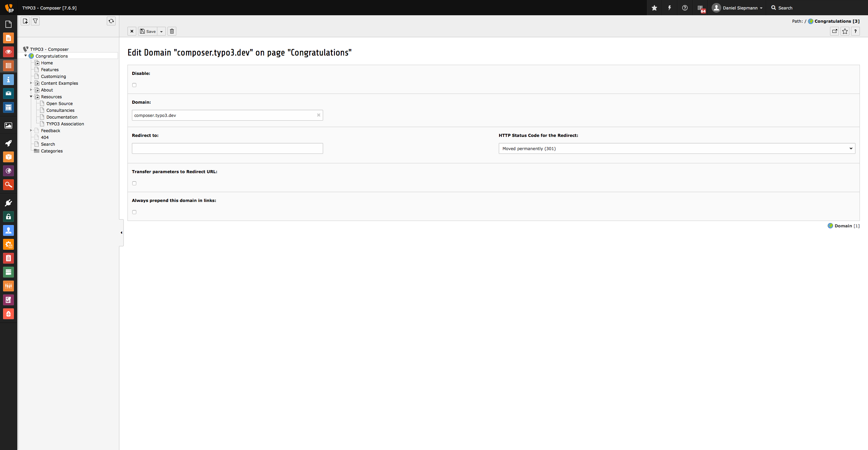Open system information with 64 badge
The image size is (868, 450).
pos(701,8)
